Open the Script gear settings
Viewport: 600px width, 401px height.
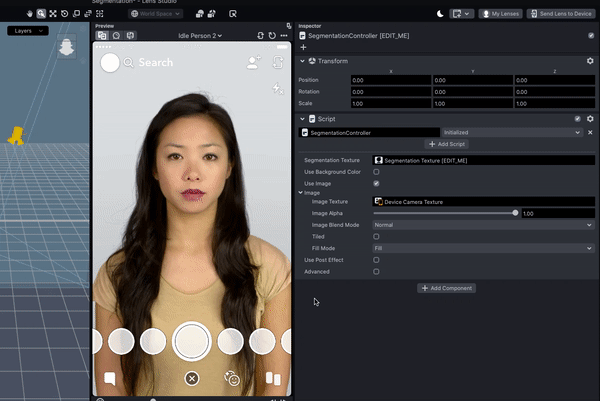tap(590, 119)
